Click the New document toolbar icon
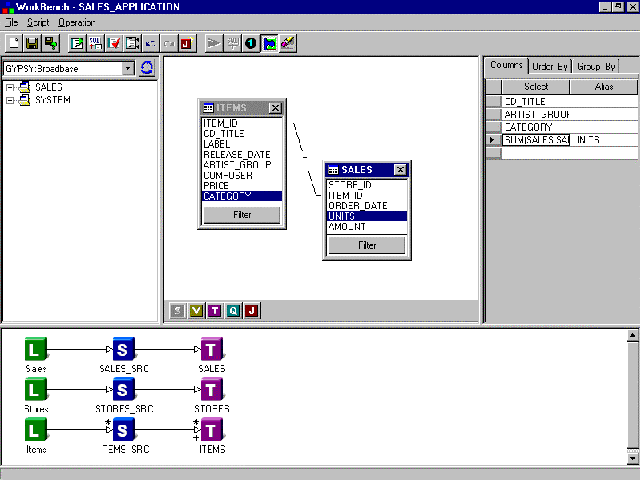Screen dimensions: 640x480 click(14, 43)
